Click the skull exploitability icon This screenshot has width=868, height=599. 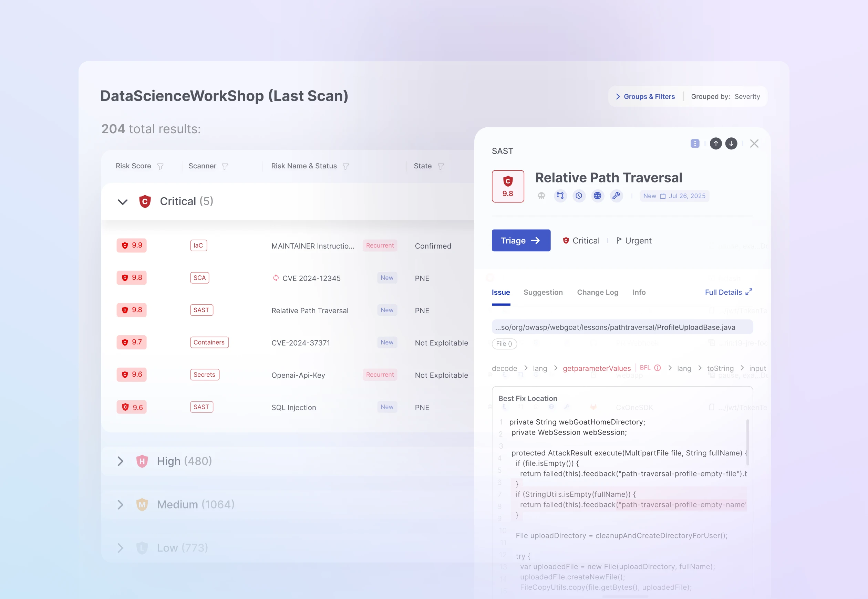[541, 196]
